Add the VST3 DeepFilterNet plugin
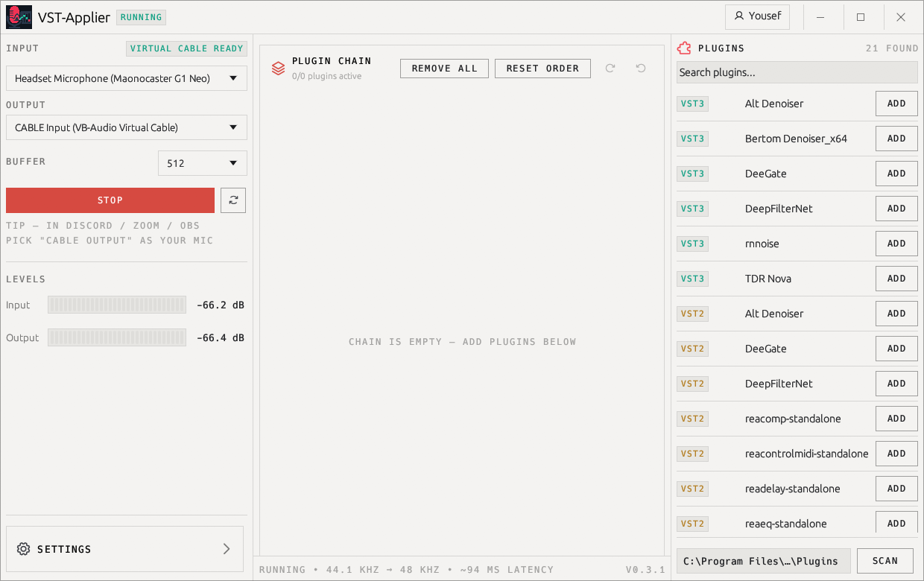The width and height of the screenshot is (924, 581). point(896,209)
